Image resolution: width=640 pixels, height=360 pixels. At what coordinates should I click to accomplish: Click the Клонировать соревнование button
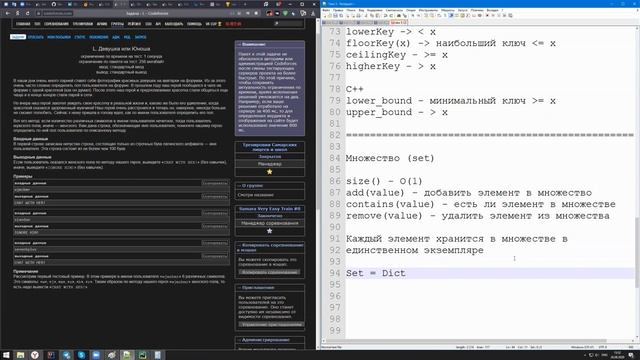coord(269,272)
